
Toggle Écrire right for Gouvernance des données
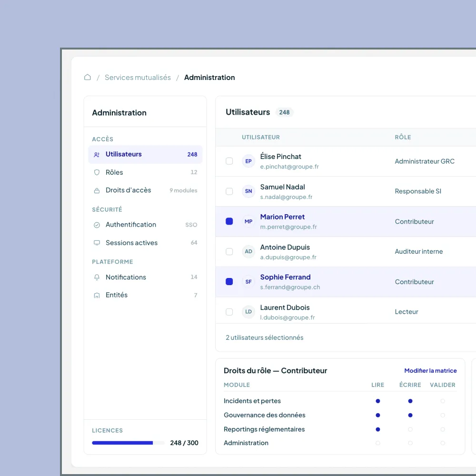pyautogui.click(x=410, y=415)
